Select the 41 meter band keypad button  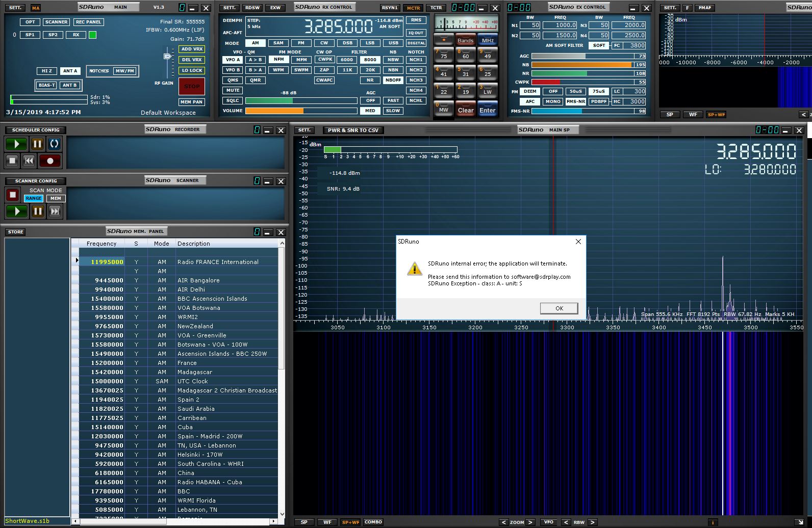pyautogui.click(x=444, y=73)
